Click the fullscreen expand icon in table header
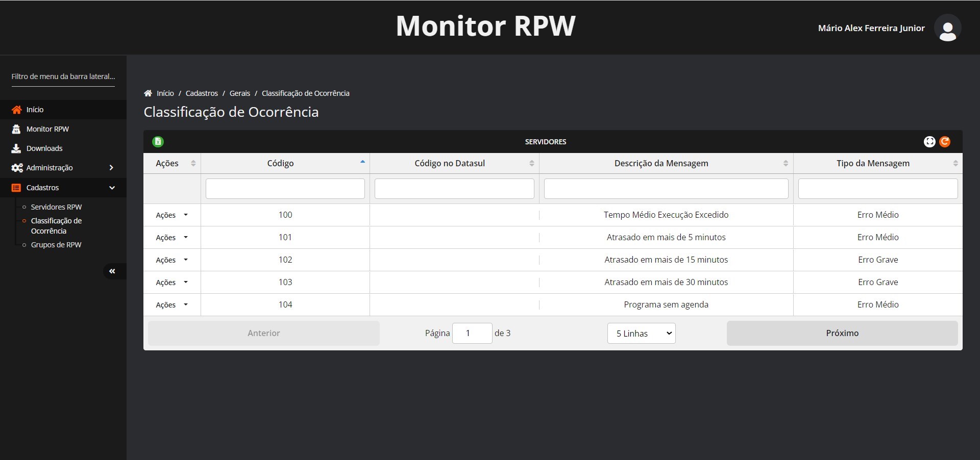The image size is (980, 460). (929, 142)
